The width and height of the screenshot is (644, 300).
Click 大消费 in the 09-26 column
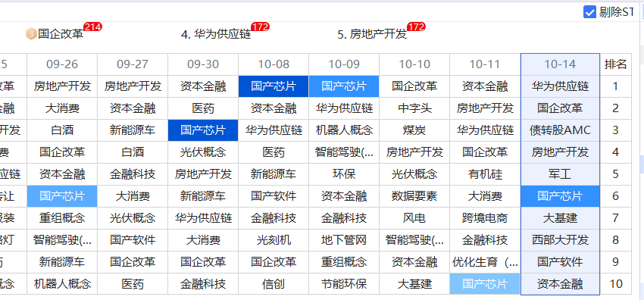click(62, 108)
